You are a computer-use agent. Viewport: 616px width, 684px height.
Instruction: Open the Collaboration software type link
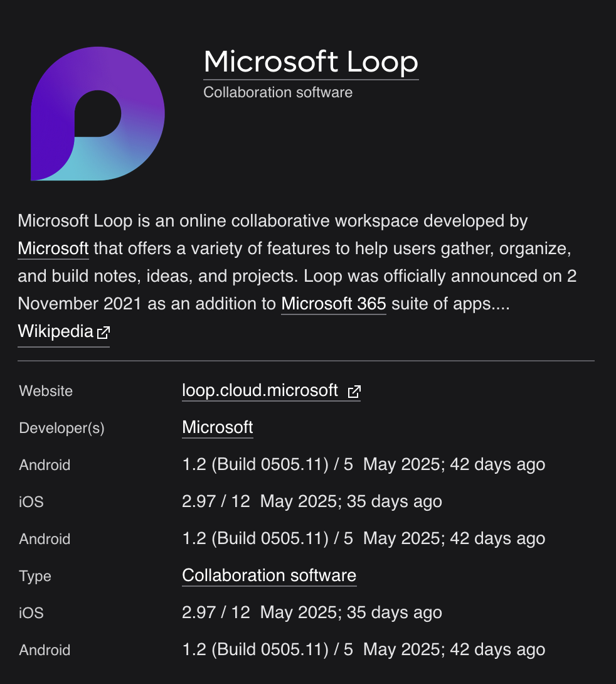[x=268, y=575]
